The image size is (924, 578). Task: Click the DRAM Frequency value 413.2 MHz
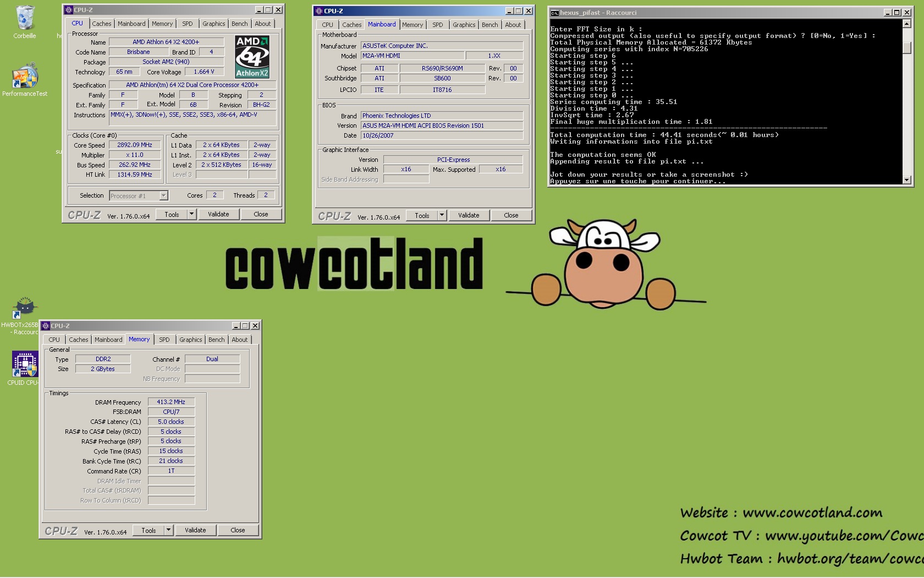click(x=171, y=402)
